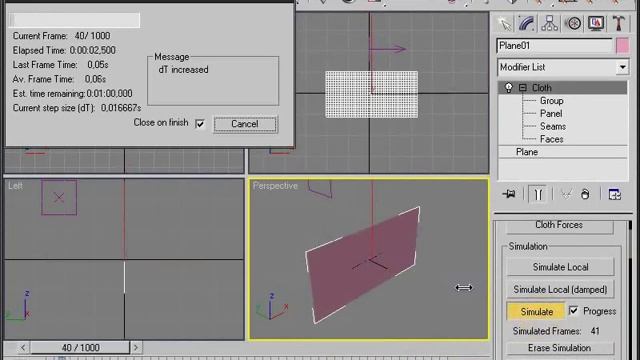Cancel the running cloth simulation
Screen dimensions: 640x360
tap(245, 124)
